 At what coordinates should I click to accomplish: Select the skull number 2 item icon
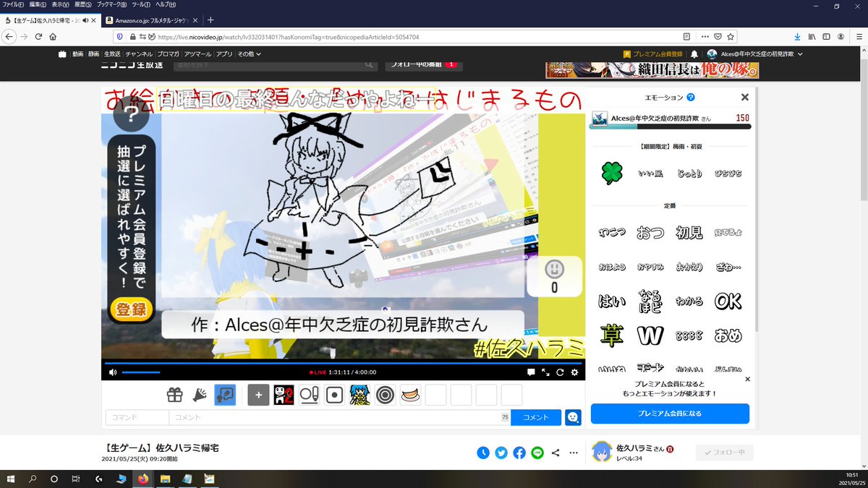284,395
